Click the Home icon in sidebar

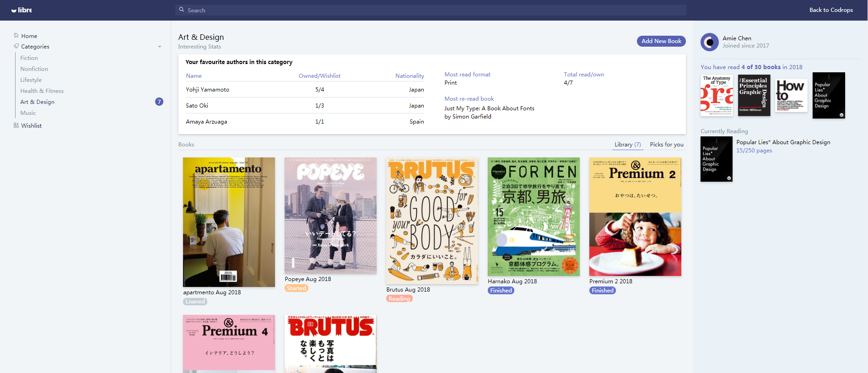click(16, 36)
